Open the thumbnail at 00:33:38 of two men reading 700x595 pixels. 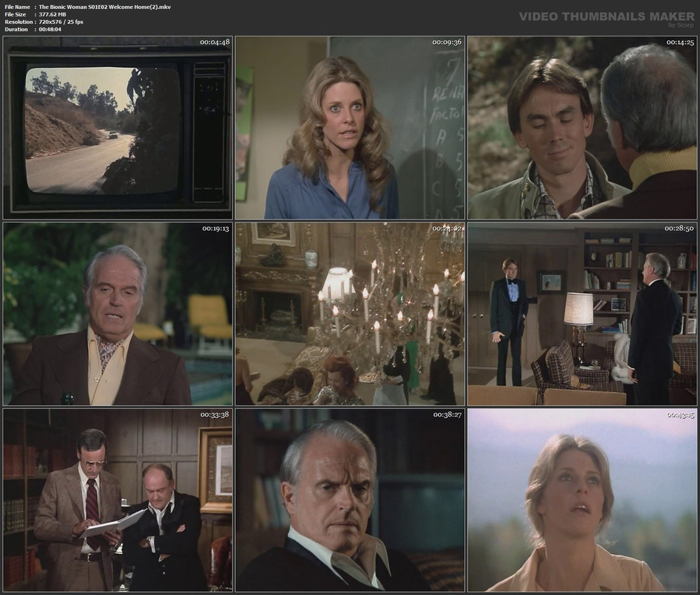118,500
